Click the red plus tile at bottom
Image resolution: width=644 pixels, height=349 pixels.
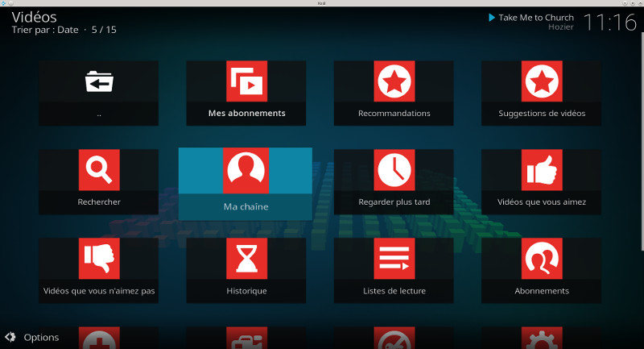[x=98, y=339]
